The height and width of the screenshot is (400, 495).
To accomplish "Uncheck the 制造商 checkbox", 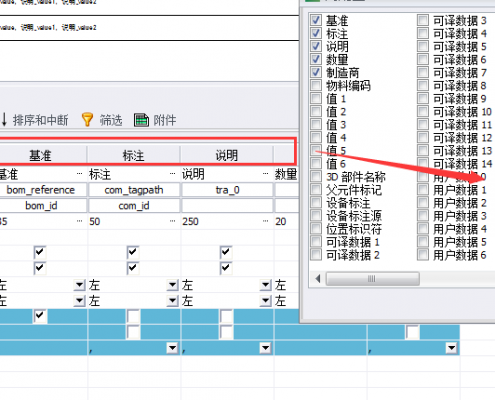I will (x=316, y=72).
